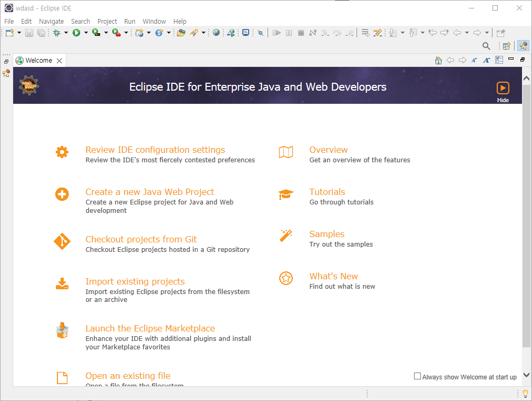
Task: Expand the Next Annotation dropdown arrow
Action: (402, 33)
